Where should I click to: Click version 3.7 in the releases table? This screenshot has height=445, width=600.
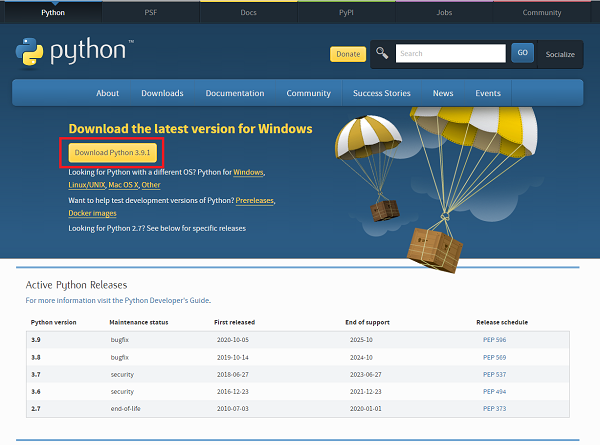(x=36, y=375)
